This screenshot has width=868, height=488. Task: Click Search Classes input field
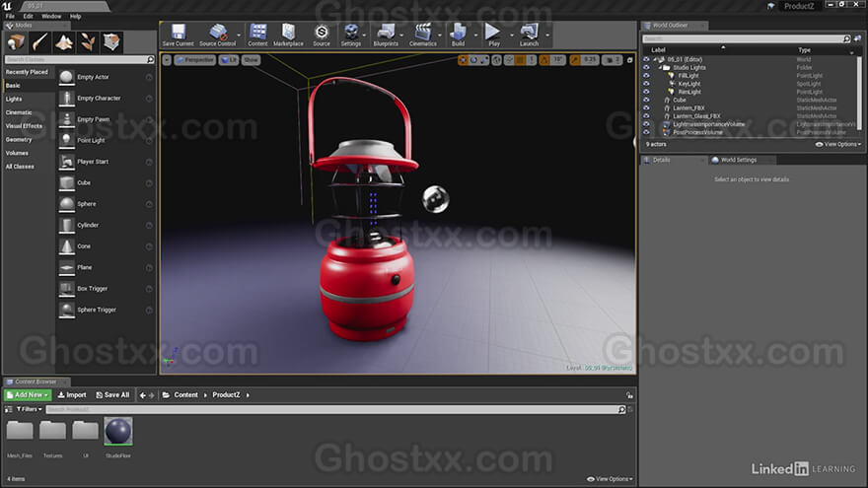[x=79, y=59]
